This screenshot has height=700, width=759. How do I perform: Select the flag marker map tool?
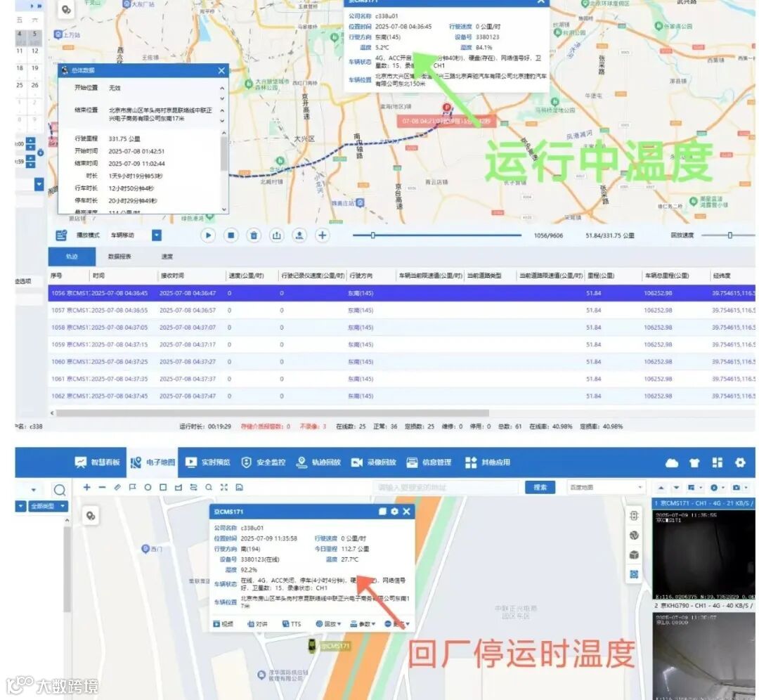[133, 488]
